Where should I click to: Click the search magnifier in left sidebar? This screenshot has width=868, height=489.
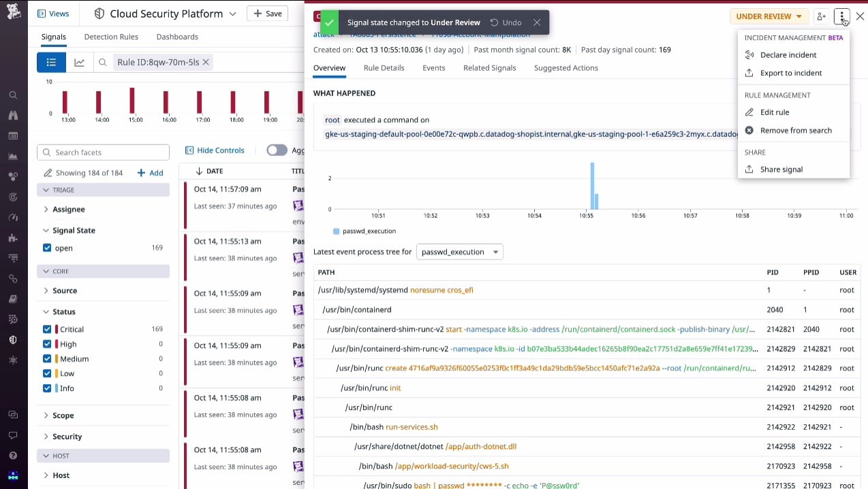[x=13, y=95]
